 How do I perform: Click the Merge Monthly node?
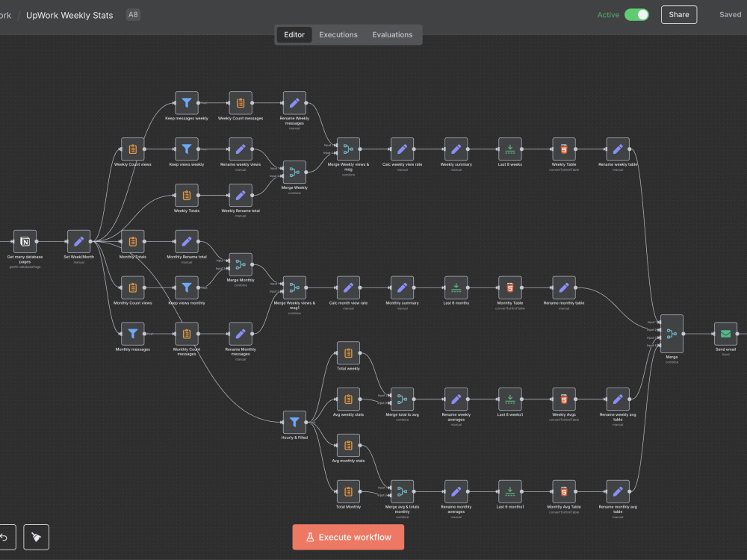[x=240, y=265]
